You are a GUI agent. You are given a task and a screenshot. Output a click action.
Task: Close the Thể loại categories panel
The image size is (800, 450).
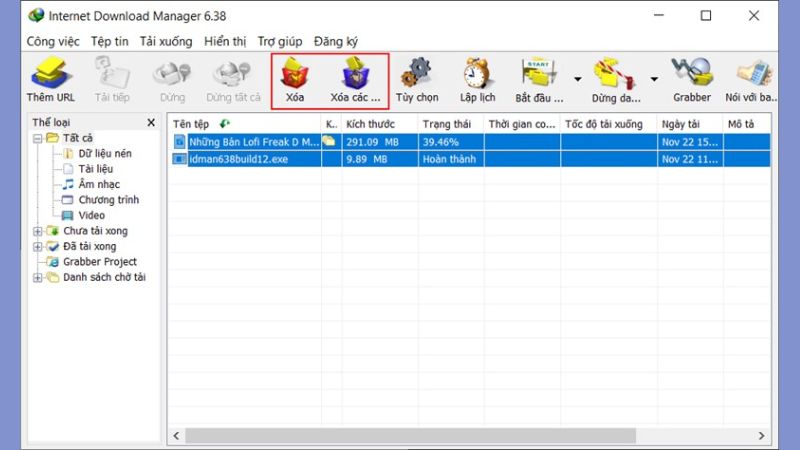coord(151,122)
